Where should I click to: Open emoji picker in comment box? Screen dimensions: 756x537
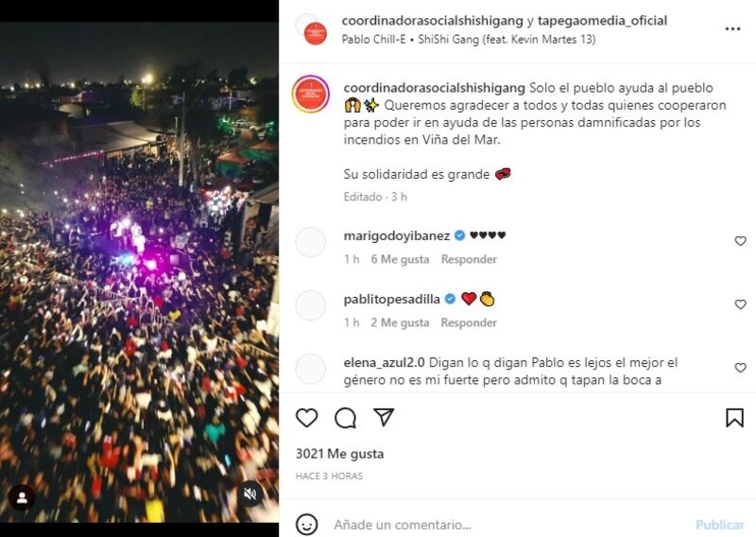pos(307,525)
